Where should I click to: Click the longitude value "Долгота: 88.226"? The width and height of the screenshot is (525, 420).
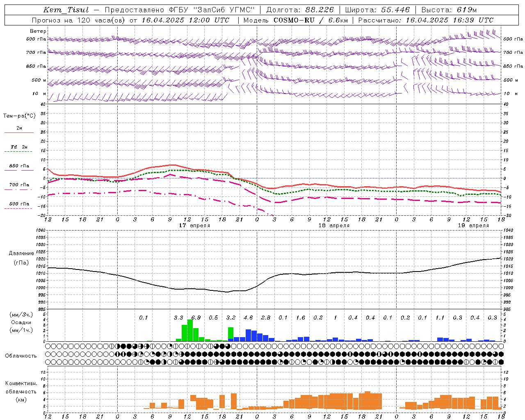pos(300,10)
